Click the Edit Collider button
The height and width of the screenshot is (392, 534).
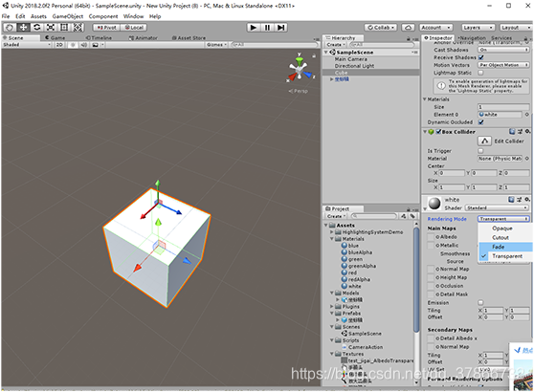pos(484,141)
